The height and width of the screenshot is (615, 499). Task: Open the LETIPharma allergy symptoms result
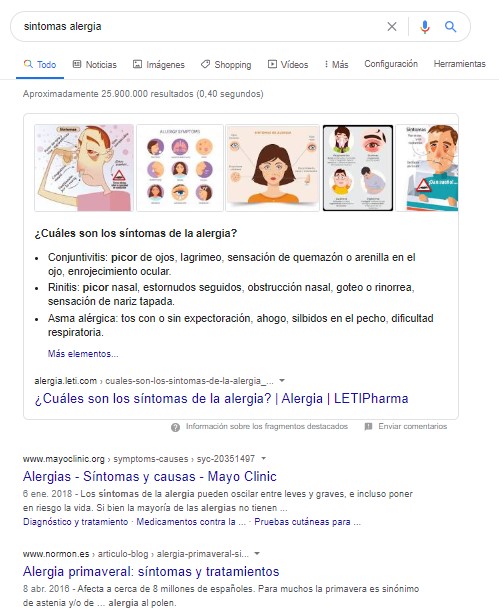pos(221,398)
